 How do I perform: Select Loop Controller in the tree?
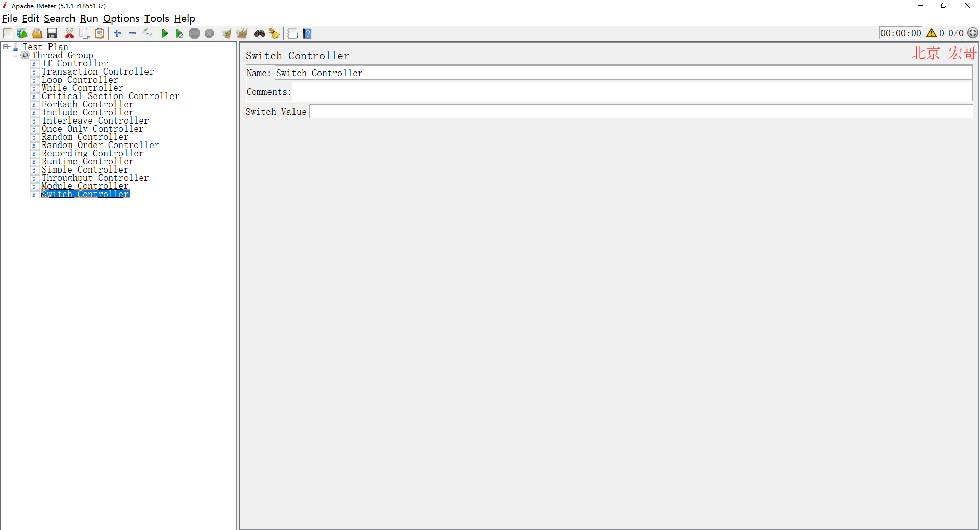click(x=80, y=80)
